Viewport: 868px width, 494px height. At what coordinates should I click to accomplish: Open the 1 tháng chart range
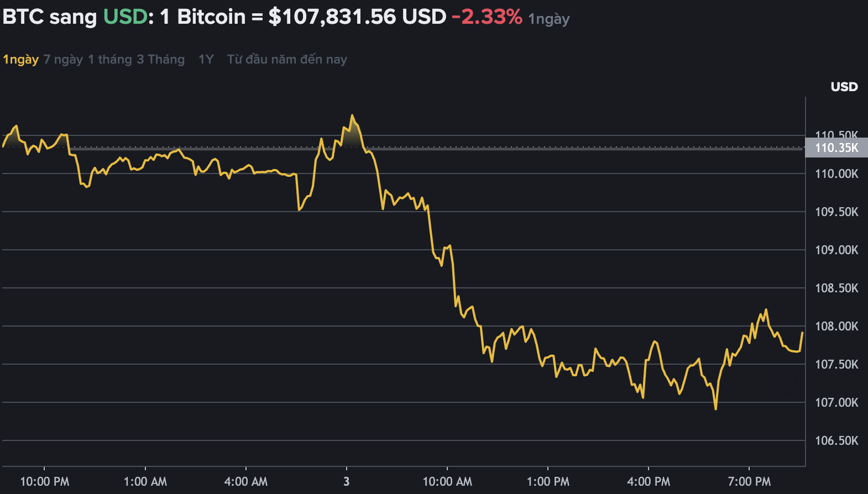[110, 59]
